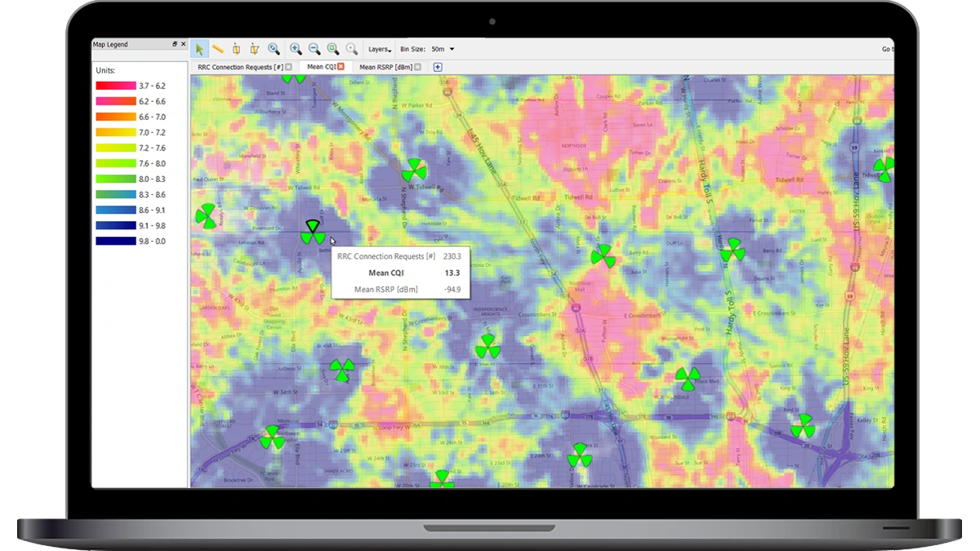This screenshot has width=980, height=551.
Task: Select the arrow pointer tool
Action: [x=200, y=49]
